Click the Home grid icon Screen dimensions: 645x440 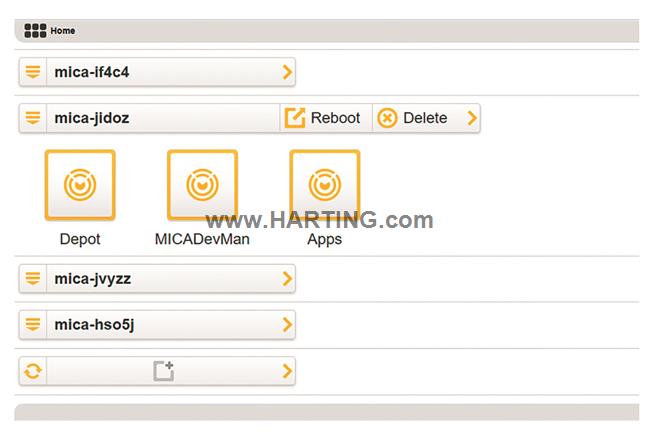pos(35,30)
